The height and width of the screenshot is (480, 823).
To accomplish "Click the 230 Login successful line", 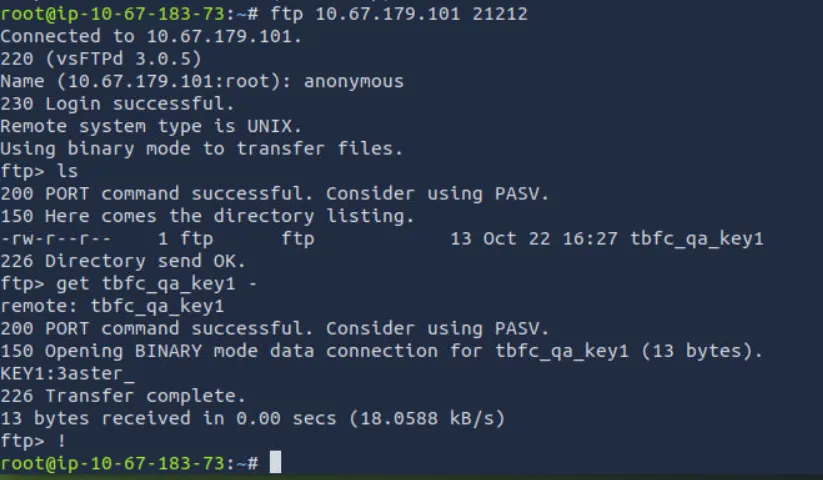I will tap(117, 104).
